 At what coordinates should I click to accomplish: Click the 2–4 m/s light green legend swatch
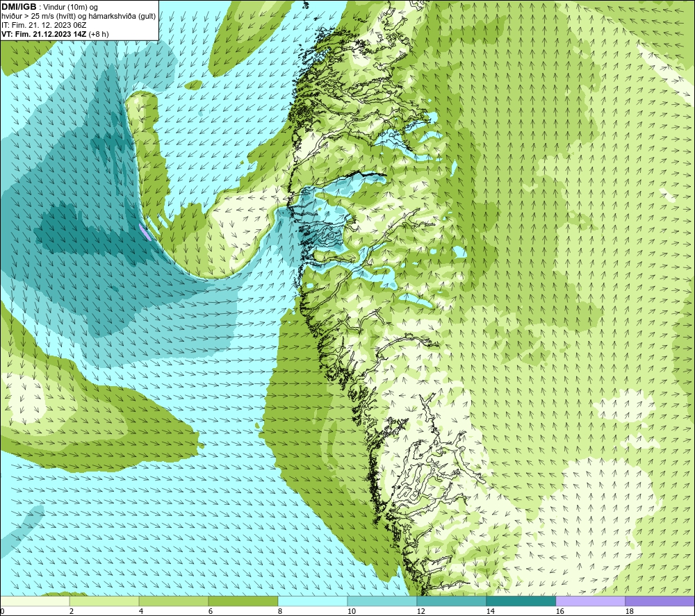coord(104,601)
